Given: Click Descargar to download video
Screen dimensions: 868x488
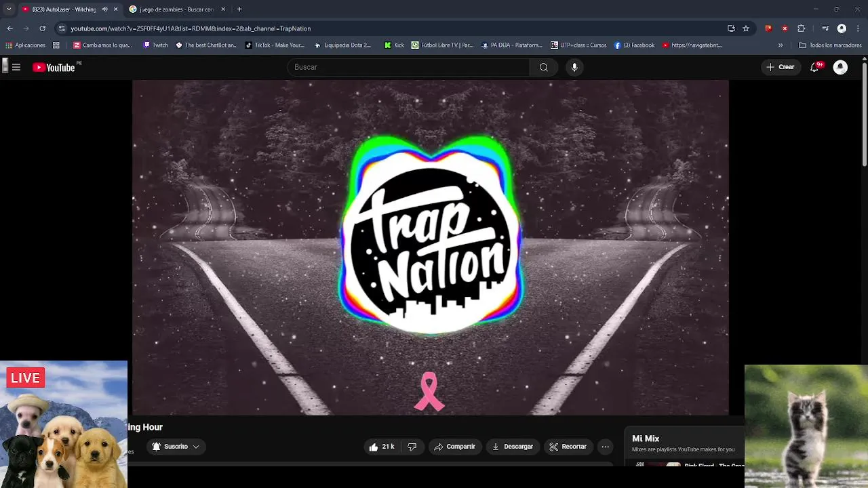Looking at the screenshot, I should pos(513,447).
